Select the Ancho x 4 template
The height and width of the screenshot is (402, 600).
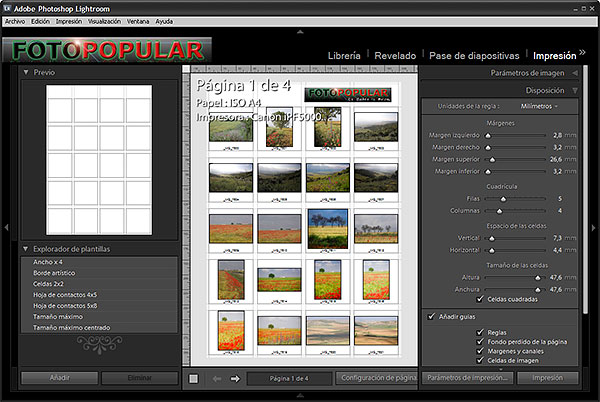click(x=99, y=262)
